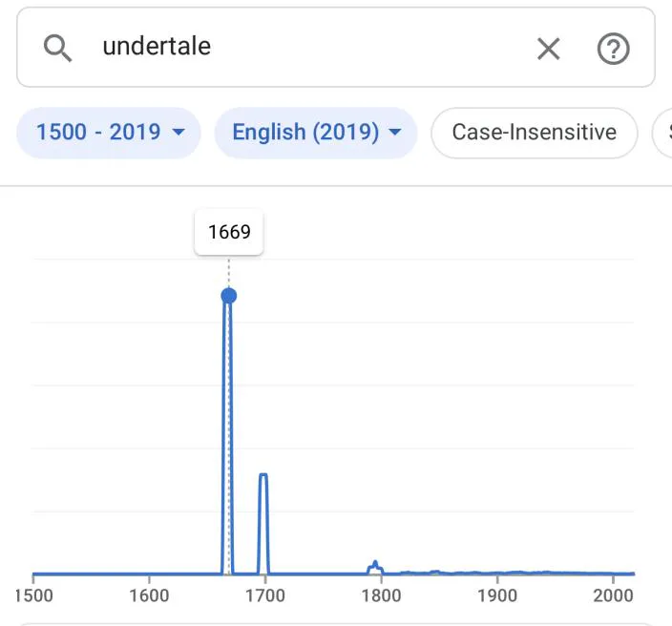
Task: Select the graph peak just before 1700
Action: [263, 475]
